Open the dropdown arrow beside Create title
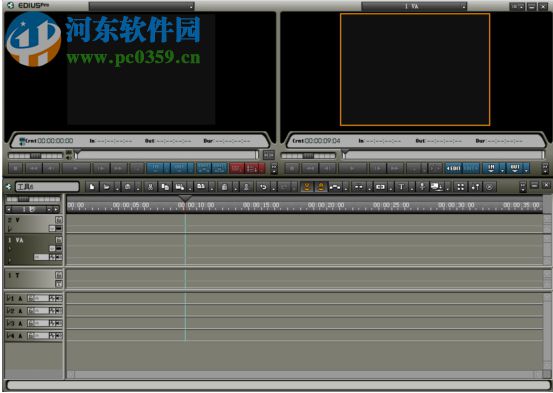 [412, 188]
